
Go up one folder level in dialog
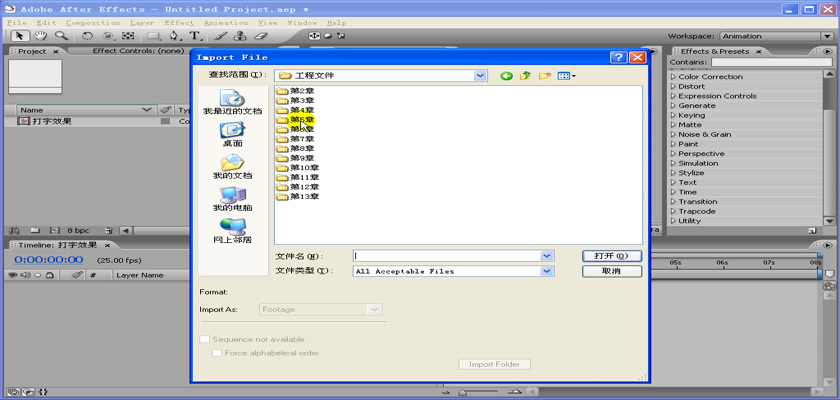(526, 76)
